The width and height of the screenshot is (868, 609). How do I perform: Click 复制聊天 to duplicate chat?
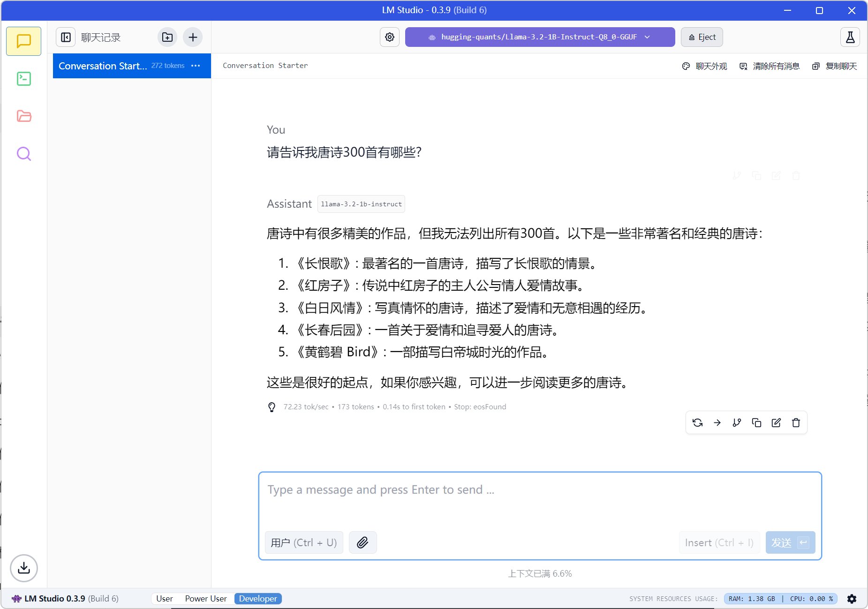tap(835, 66)
